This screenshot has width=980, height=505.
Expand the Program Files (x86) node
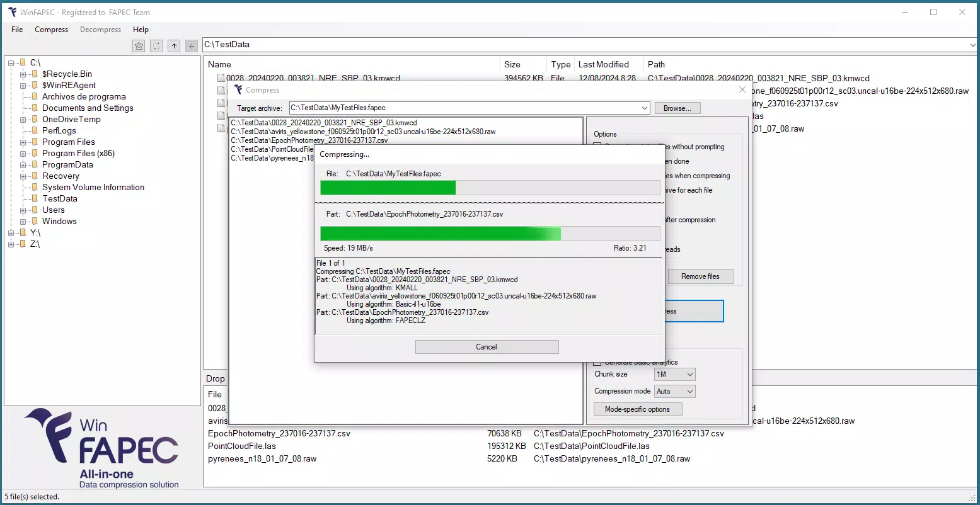23,154
